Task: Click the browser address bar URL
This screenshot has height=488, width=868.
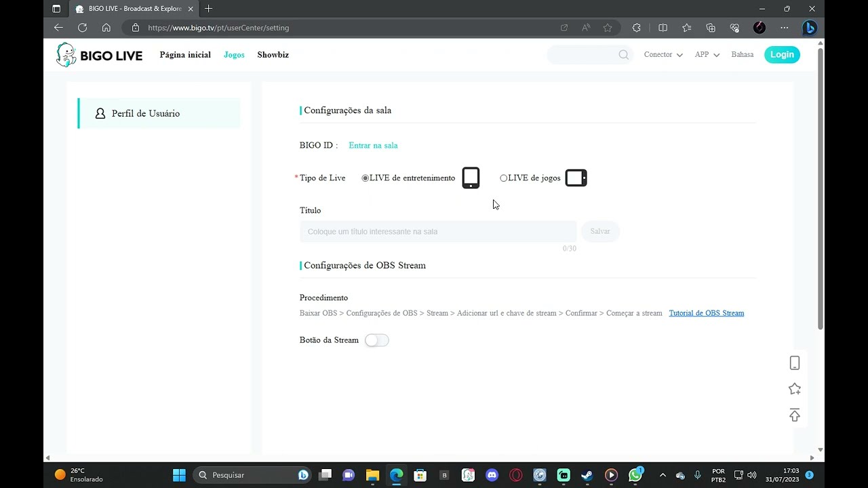Action: pos(218,28)
